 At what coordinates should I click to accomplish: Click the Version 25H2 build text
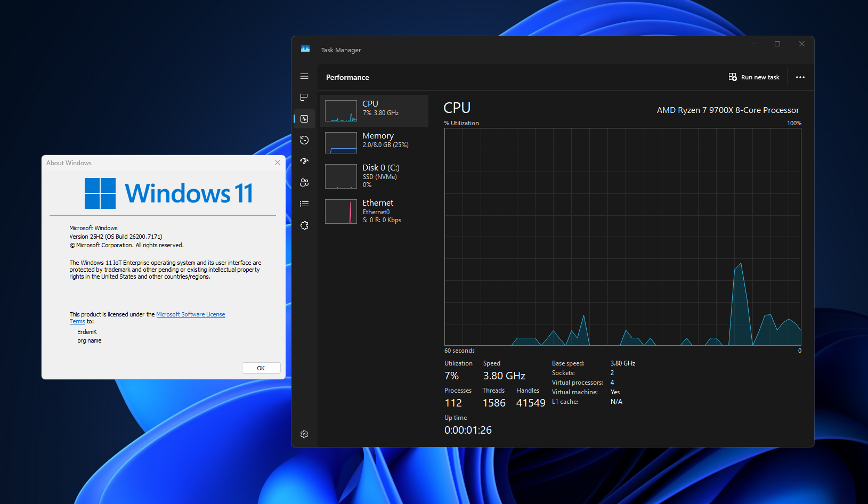(116, 237)
